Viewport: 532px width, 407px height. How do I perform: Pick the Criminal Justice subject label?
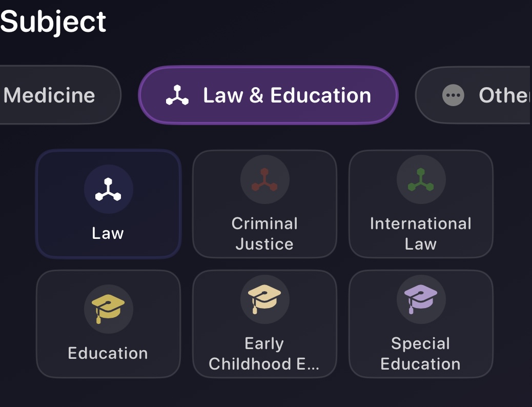[264, 234]
